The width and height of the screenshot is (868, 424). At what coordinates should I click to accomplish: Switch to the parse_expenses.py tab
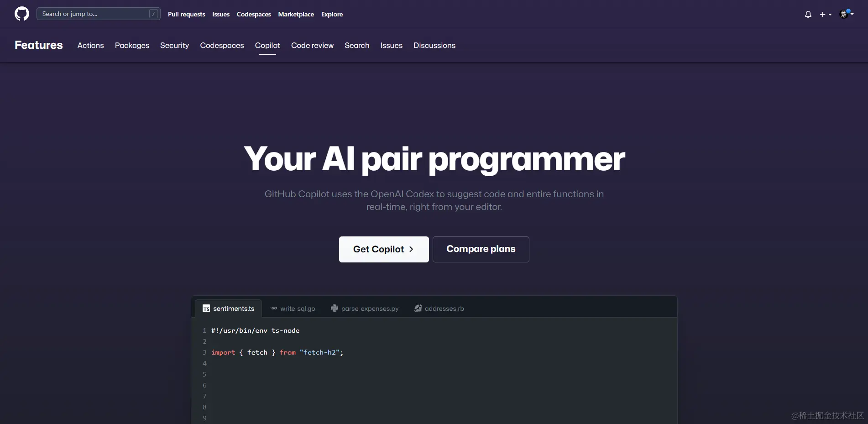click(365, 309)
